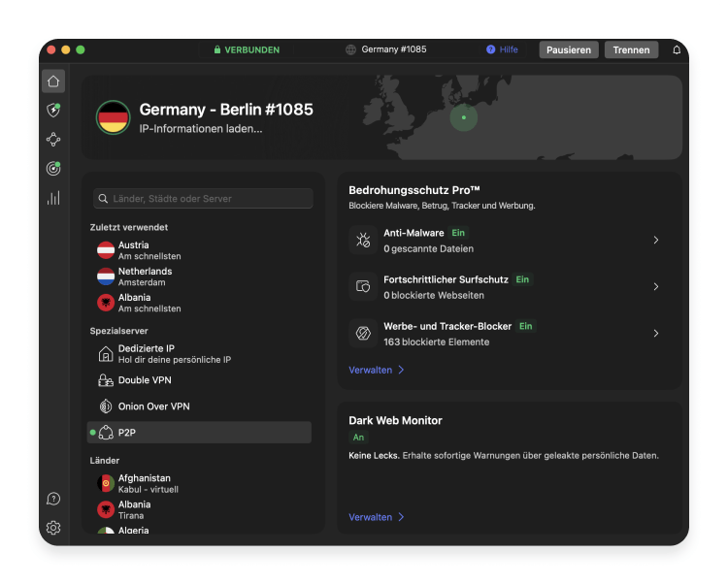Click the Anti-Malware bug icon

tap(363, 240)
